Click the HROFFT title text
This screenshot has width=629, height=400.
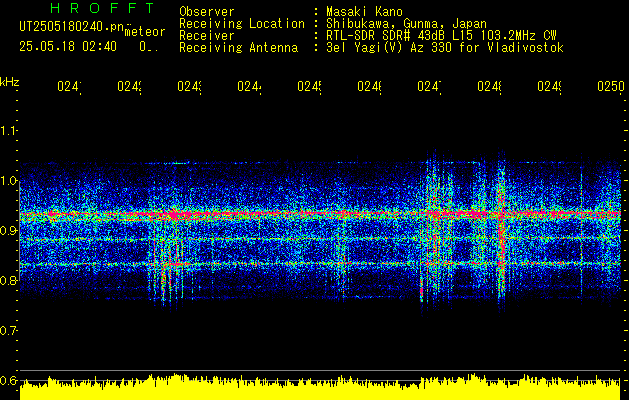103,8
